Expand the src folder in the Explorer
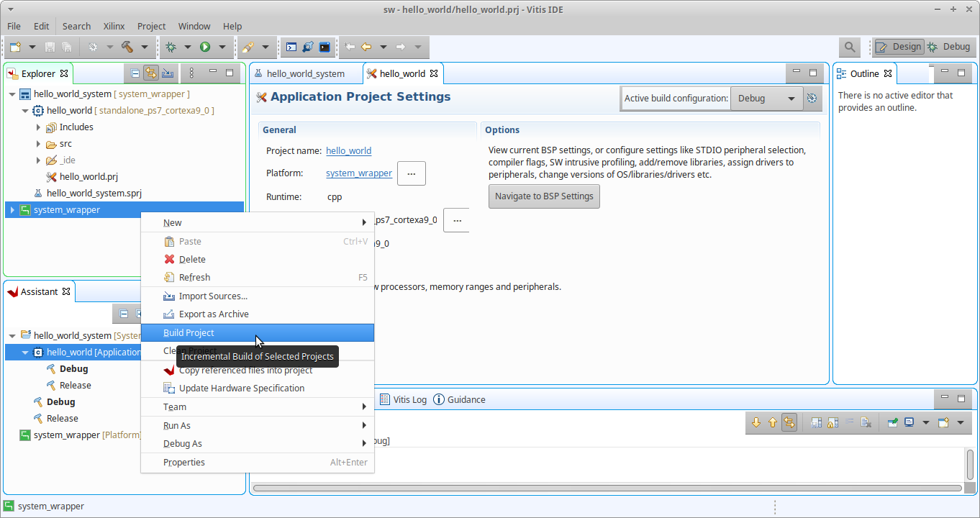Screen dimensions: 980x518 click(x=38, y=144)
